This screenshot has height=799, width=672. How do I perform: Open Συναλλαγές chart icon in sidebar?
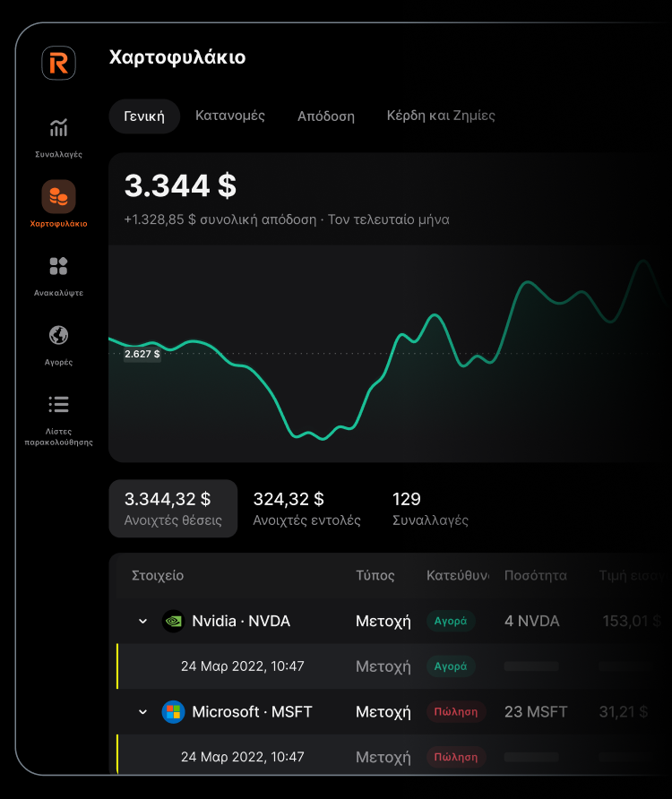click(58, 128)
